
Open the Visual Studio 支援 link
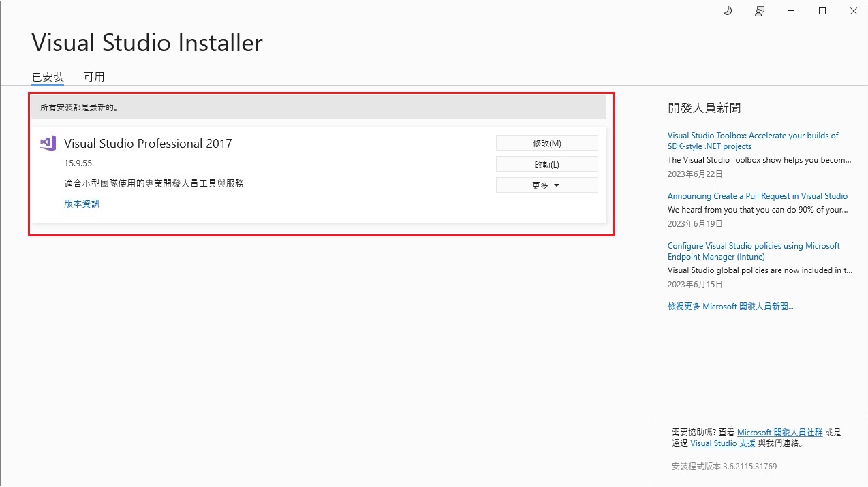[x=722, y=443]
